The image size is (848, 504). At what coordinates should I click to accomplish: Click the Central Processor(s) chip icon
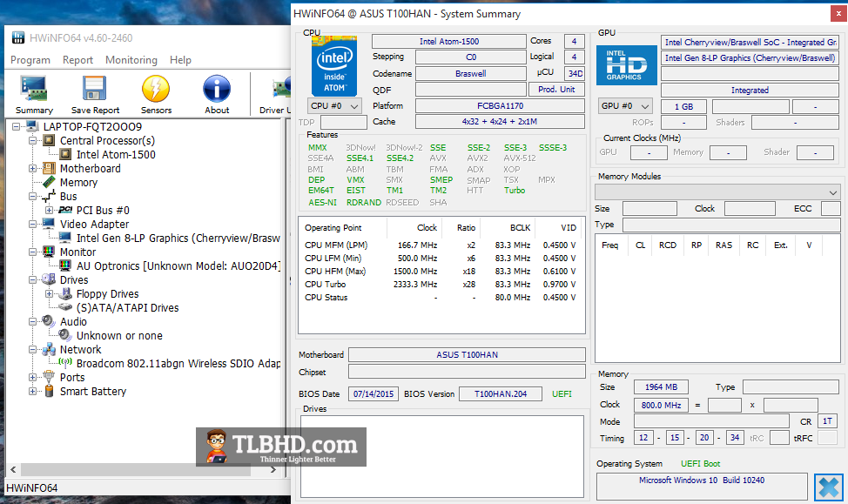[x=50, y=141]
